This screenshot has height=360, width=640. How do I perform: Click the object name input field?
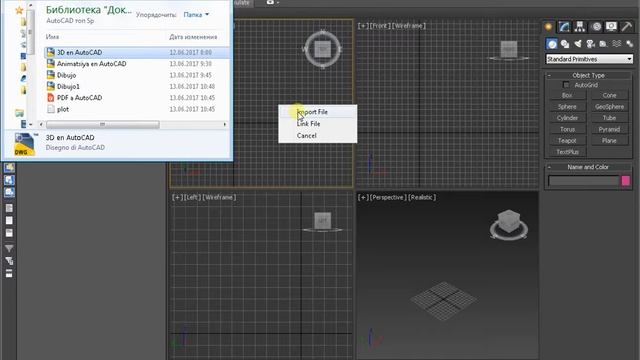584,181
